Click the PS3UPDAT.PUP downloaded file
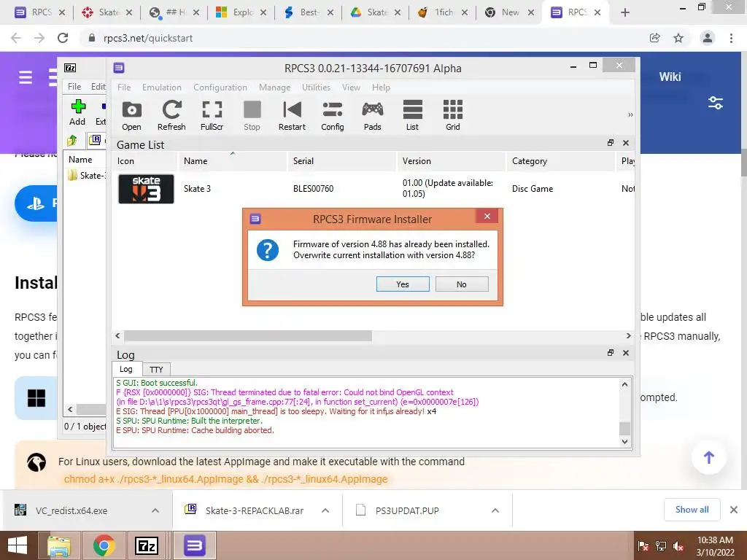747x560 pixels. click(x=407, y=510)
